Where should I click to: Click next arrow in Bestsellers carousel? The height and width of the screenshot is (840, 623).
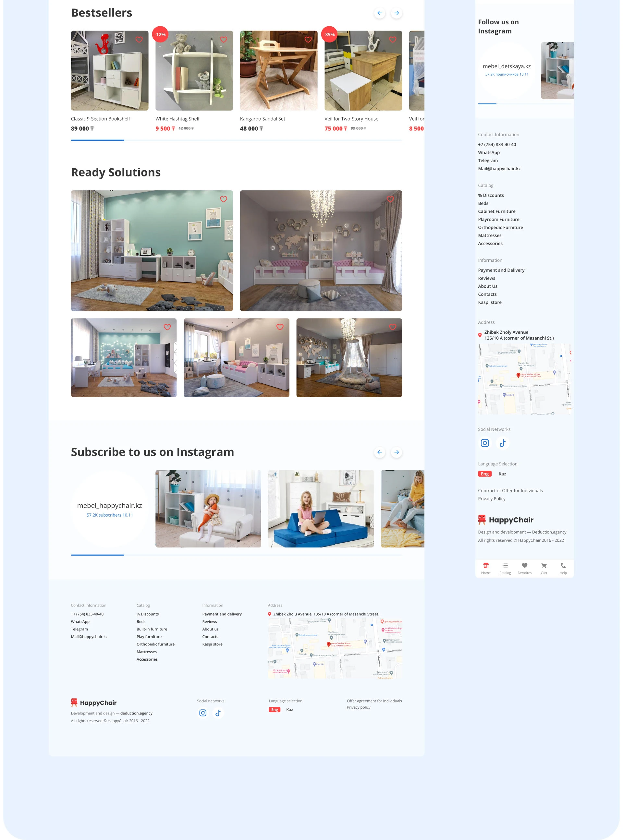point(397,13)
